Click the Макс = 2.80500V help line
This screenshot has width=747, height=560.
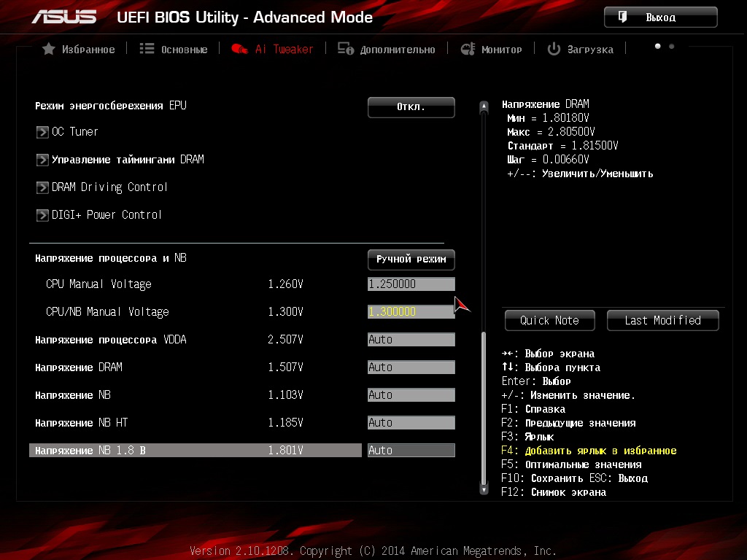(x=551, y=132)
